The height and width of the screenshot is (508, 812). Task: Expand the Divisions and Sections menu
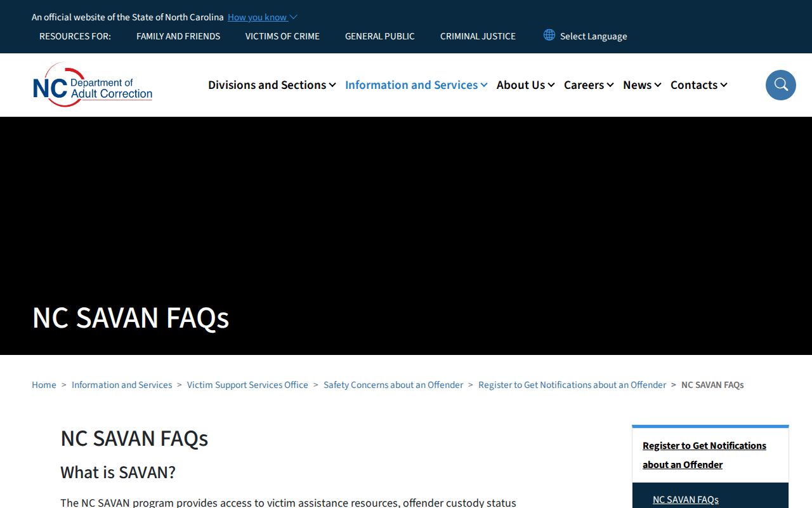(272, 85)
